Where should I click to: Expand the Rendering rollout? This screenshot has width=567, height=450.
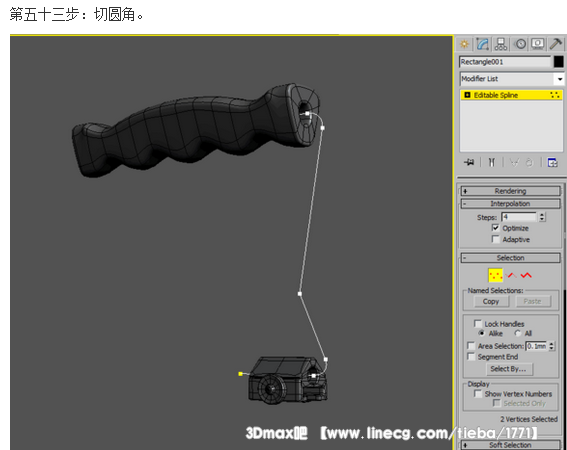click(x=510, y=191)
